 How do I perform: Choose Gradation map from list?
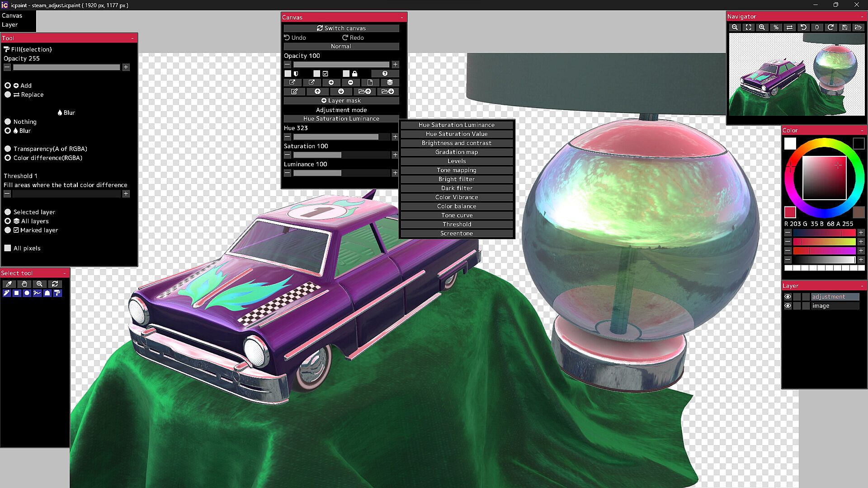point(456,152)
